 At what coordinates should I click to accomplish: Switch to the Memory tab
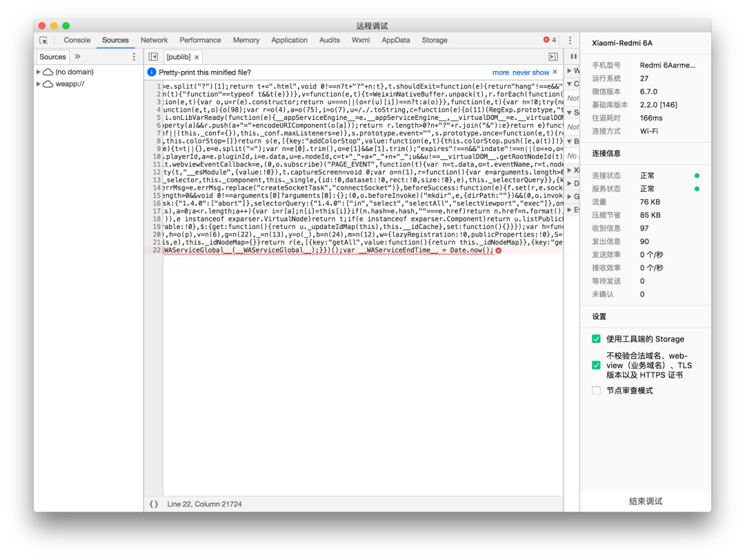[x=246, y=41]
